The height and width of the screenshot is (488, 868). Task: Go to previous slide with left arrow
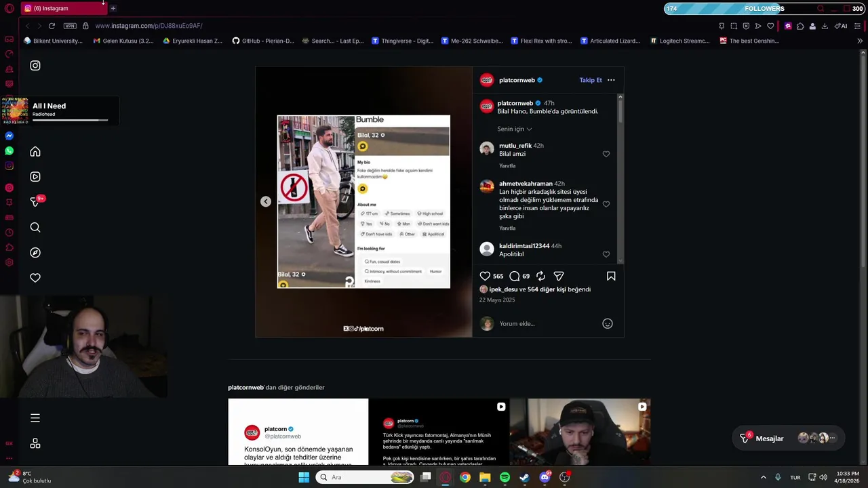click(266, 201)
